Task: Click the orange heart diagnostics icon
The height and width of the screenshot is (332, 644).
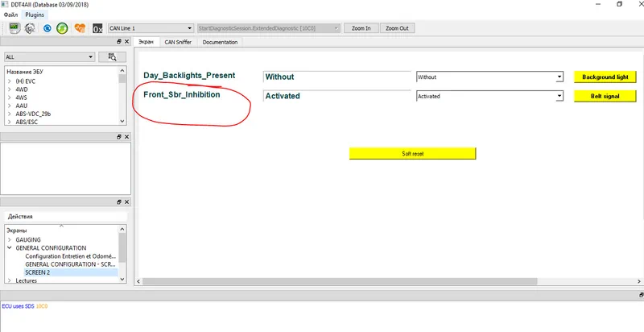Action: tap(80, 28)
